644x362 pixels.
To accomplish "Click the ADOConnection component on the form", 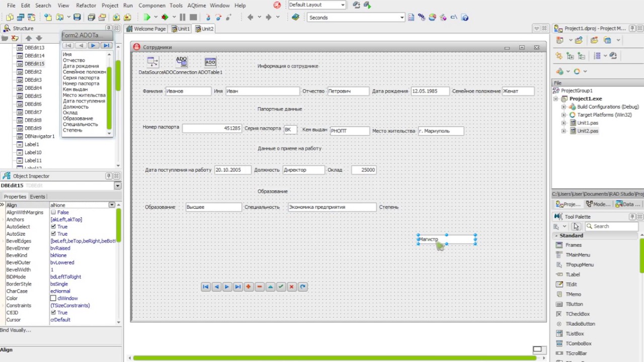I will pyautogui.click(x=181, y=62).
